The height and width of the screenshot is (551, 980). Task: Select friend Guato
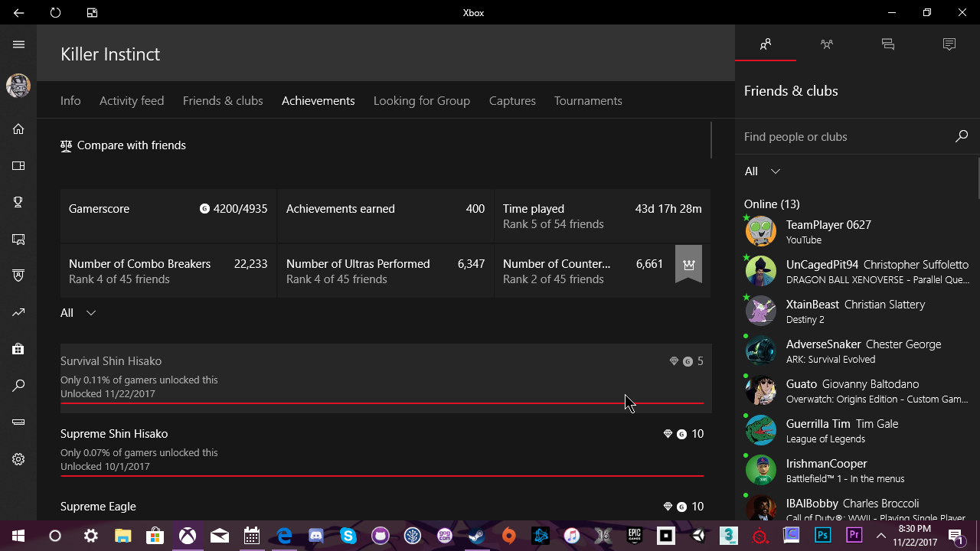coord(857,390)
